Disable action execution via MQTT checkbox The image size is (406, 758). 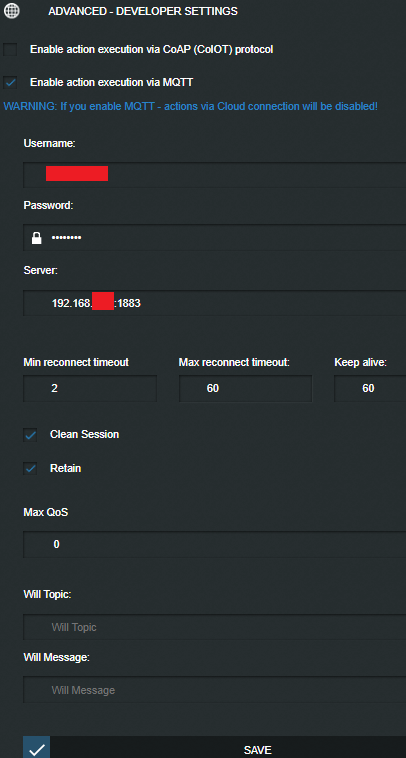coord(10,83)
